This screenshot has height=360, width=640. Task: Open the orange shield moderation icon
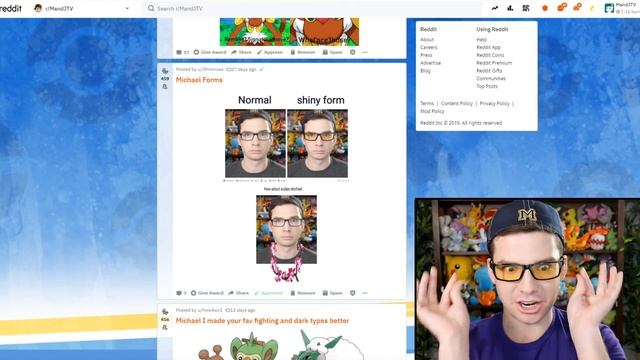coord(545,8)
